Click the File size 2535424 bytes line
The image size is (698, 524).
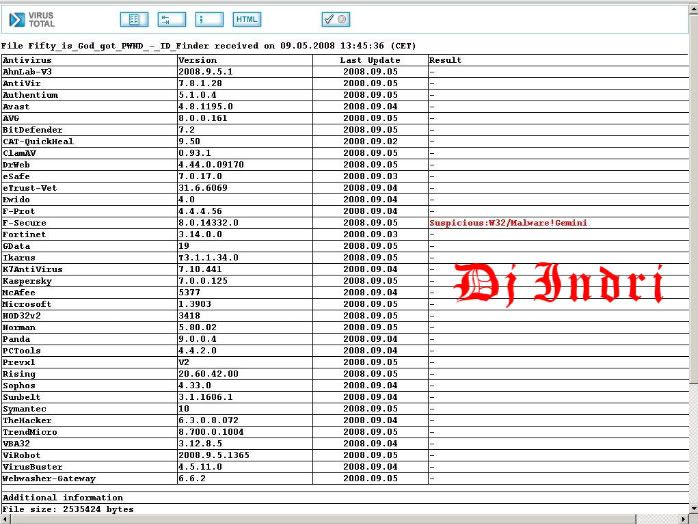(x=68, y=509)
